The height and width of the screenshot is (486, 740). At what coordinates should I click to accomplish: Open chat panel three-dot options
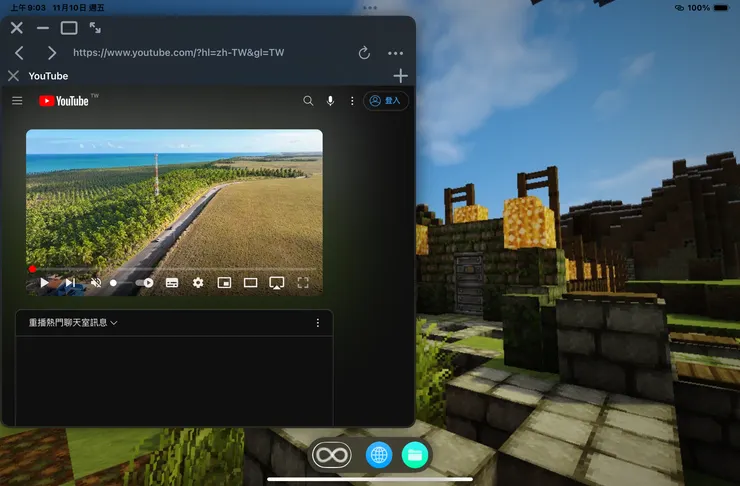pyautogui.click(x=318, y=323)
